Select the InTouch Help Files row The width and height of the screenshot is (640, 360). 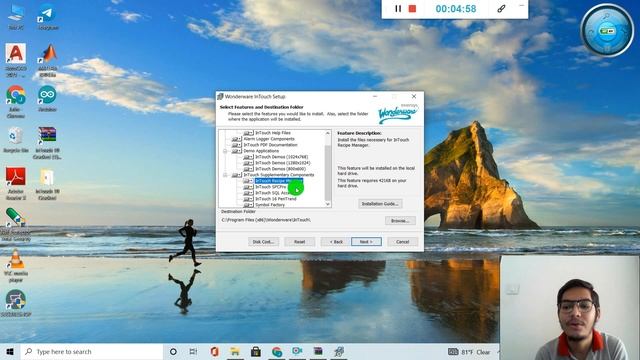click(x=273, y=133)
